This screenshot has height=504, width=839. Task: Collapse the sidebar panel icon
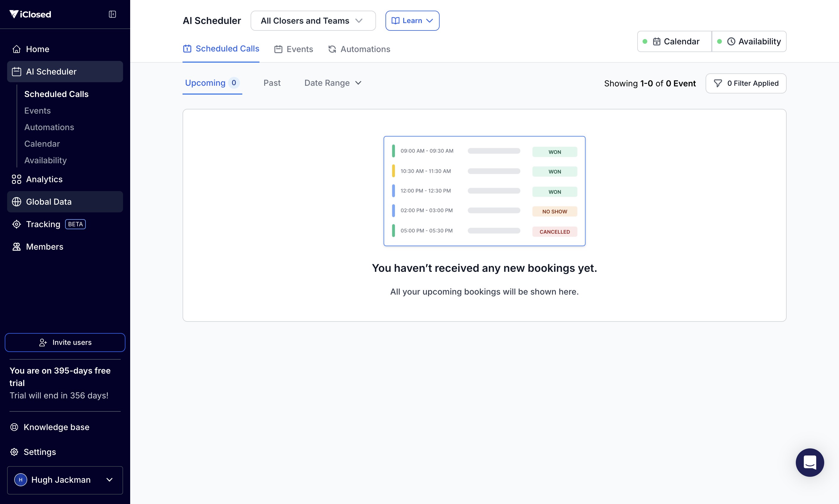(x=112, y=14)
